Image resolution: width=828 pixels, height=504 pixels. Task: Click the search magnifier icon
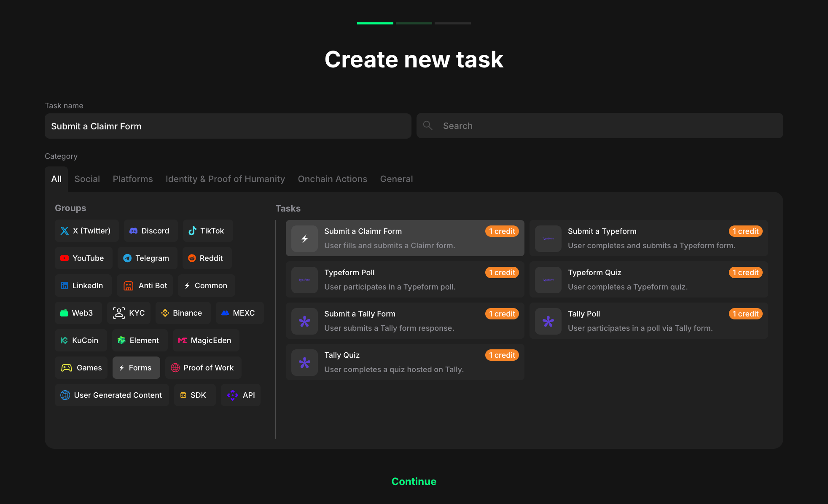click(428, 126)
